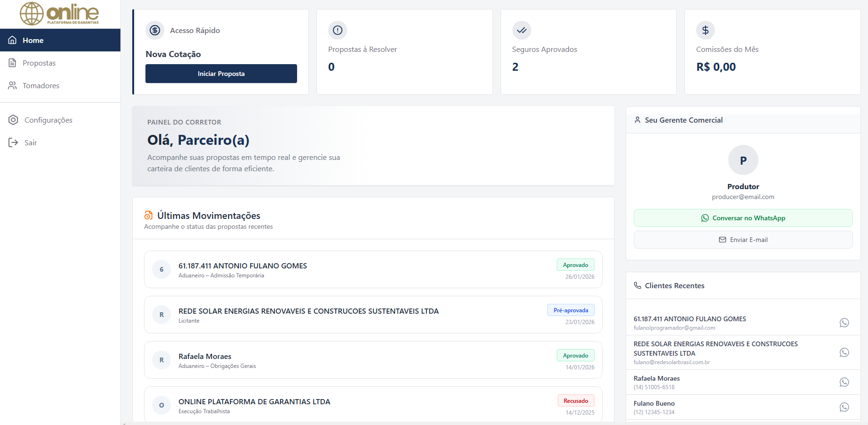Click the Enviar E-mail link
Image resolution: width=868 pixels, height=425 pixels.
point(743,240)
